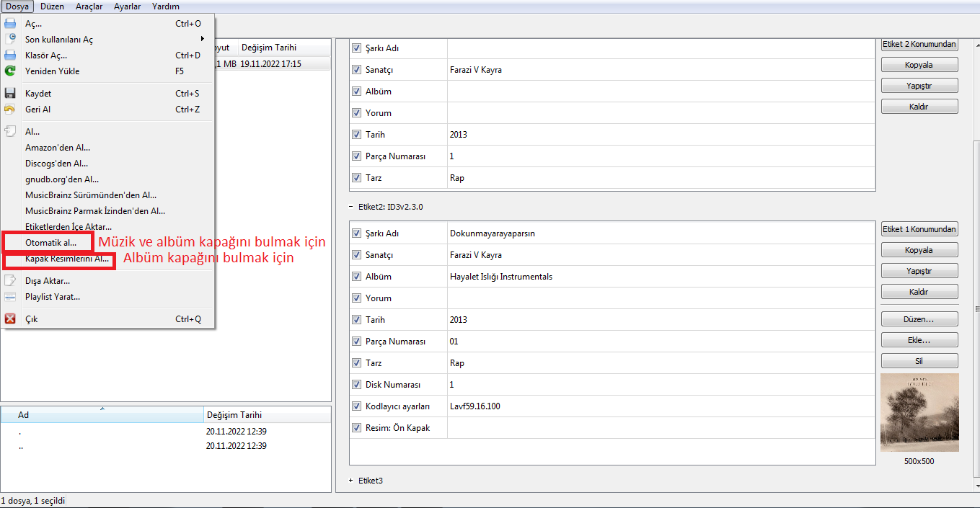Toggle Şarkı Adı checkbox with Dokunmayarayaparsın value
Screen dimensions: 980x508
pyautogui.click(x=356, y=233)
